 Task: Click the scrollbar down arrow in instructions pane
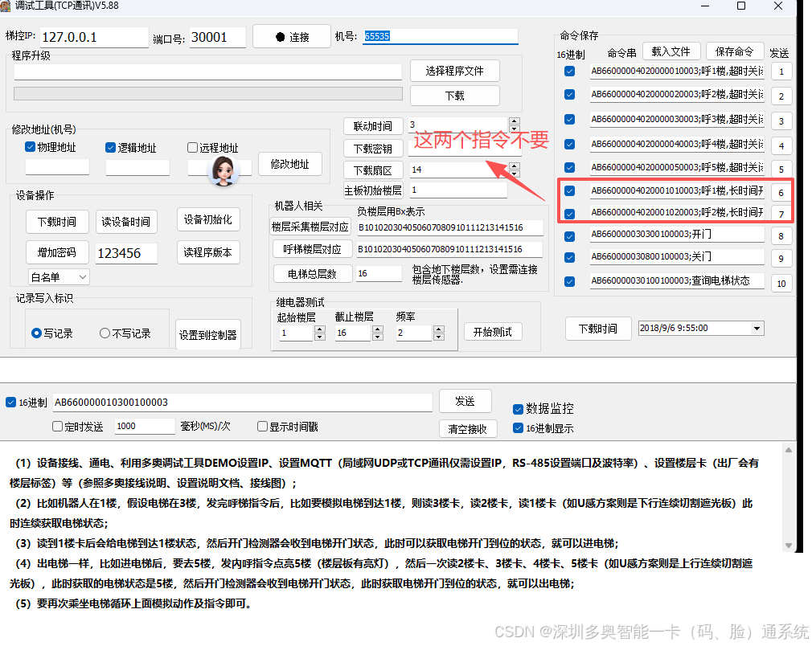click(789, 545)
